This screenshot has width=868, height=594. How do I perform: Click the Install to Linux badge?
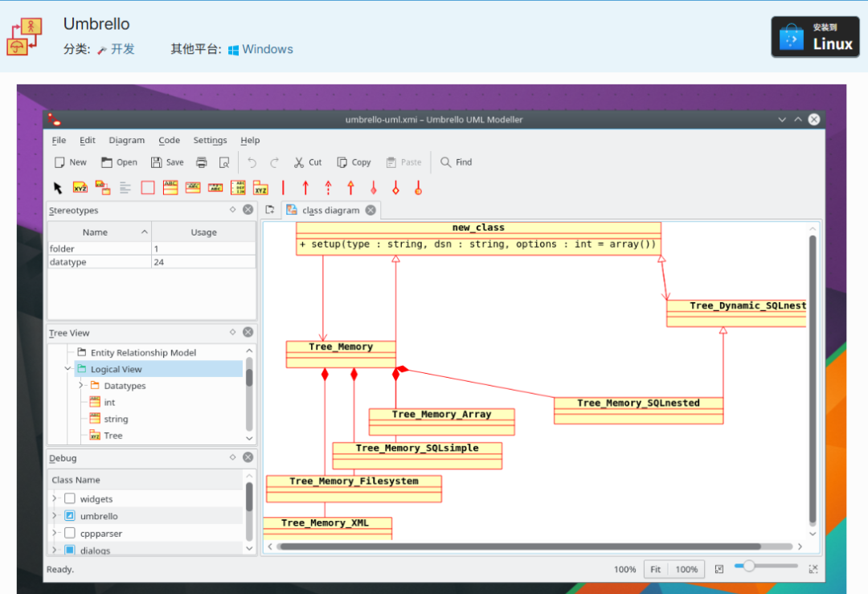(815, 36)
